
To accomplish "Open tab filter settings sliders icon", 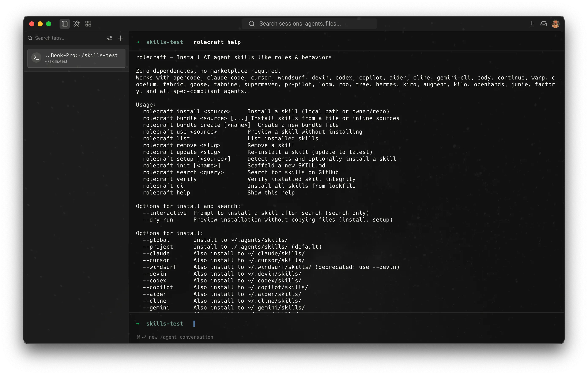I will (109, 38).
